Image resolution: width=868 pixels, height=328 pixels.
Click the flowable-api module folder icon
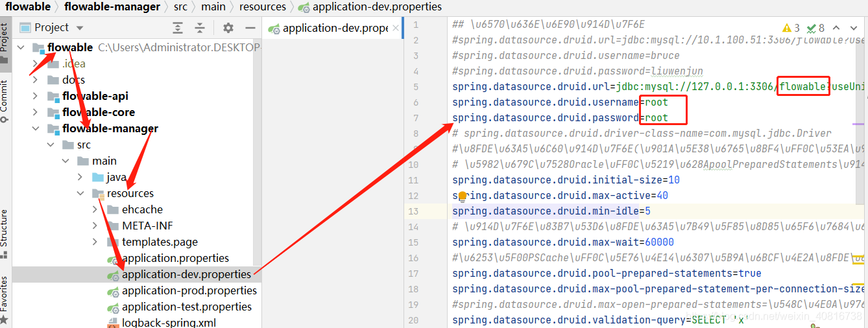click(x=53, y=96)
